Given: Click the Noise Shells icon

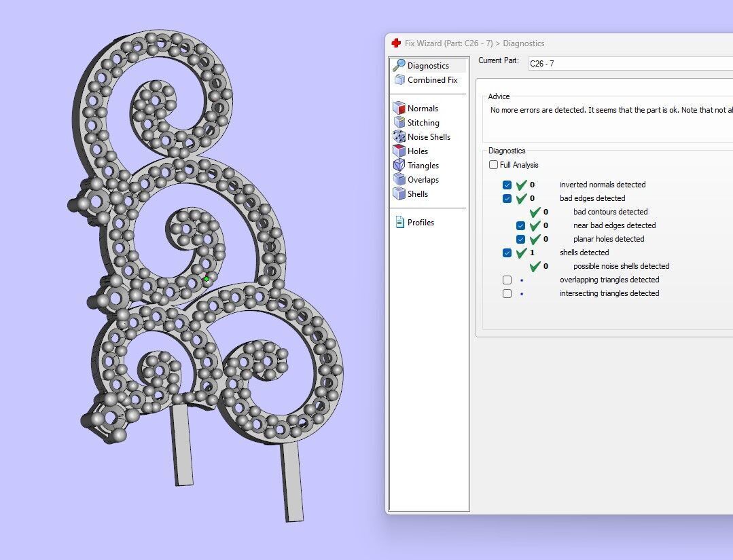Looking at the screenshot, I should [x=399, y=137].
